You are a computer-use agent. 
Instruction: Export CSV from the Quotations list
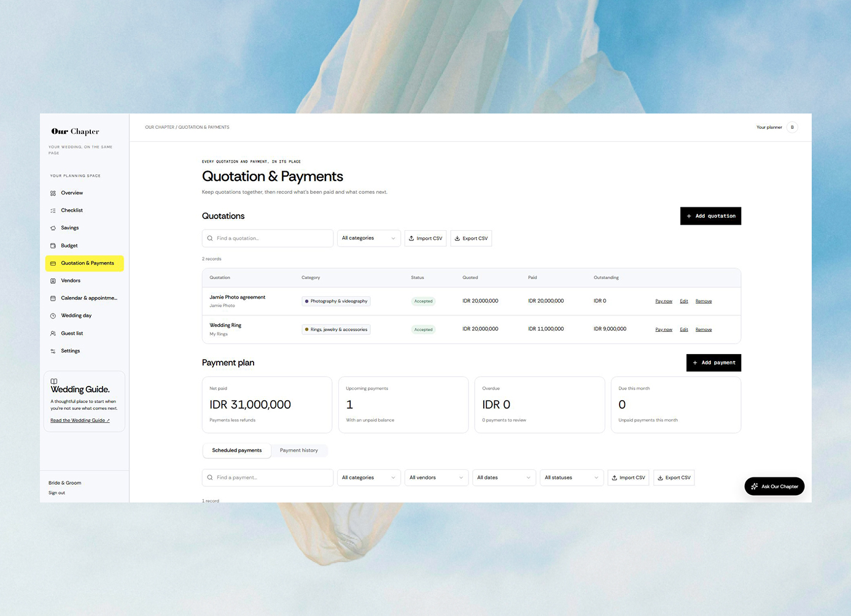[x=471, y=239]
